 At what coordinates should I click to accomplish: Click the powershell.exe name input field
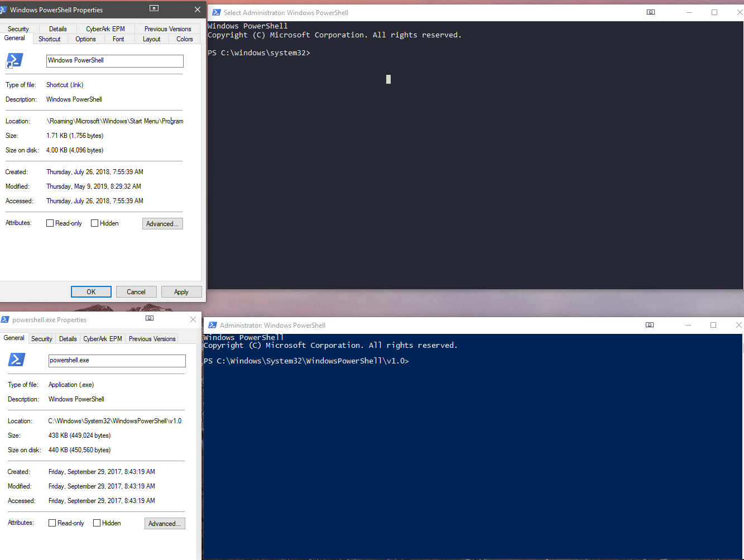117,361
